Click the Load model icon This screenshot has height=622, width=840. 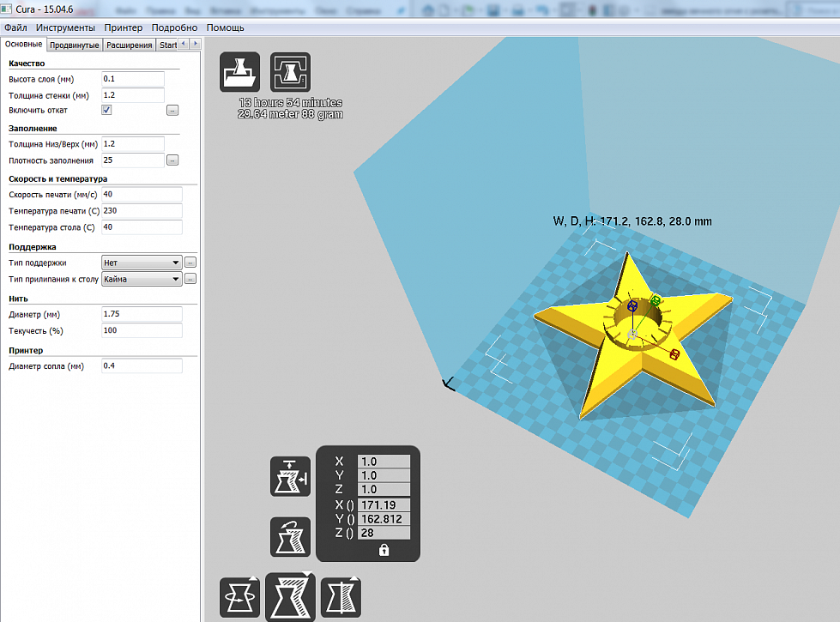239,72
